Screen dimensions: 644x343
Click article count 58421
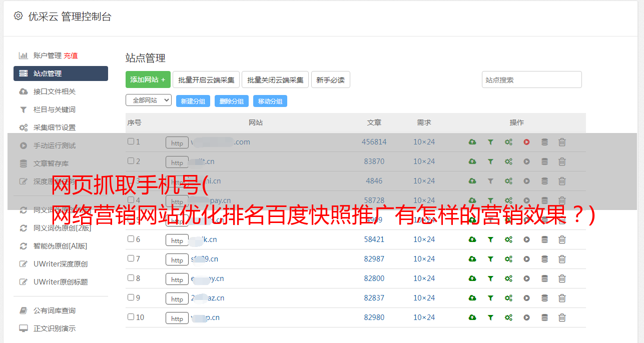pos(374,239)
